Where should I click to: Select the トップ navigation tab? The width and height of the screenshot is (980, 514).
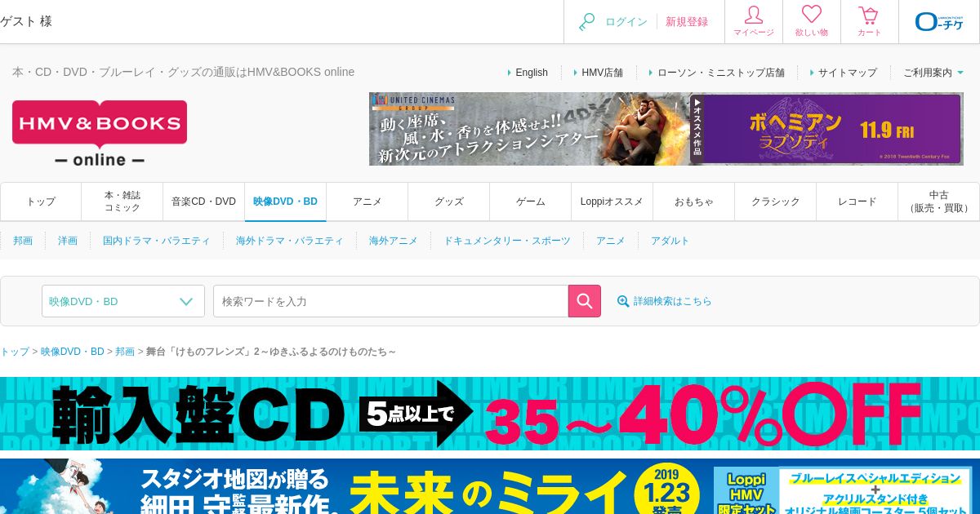[x=41, y=202]
